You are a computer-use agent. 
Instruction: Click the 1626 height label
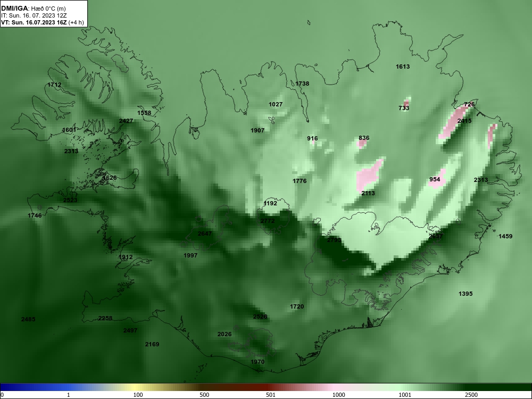(x=110, y=178)
